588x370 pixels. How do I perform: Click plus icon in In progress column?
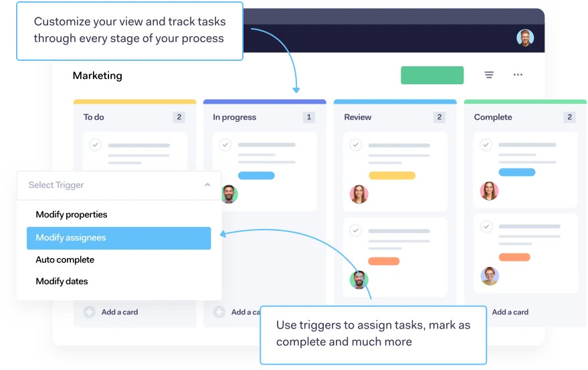(x=219, y=312)
